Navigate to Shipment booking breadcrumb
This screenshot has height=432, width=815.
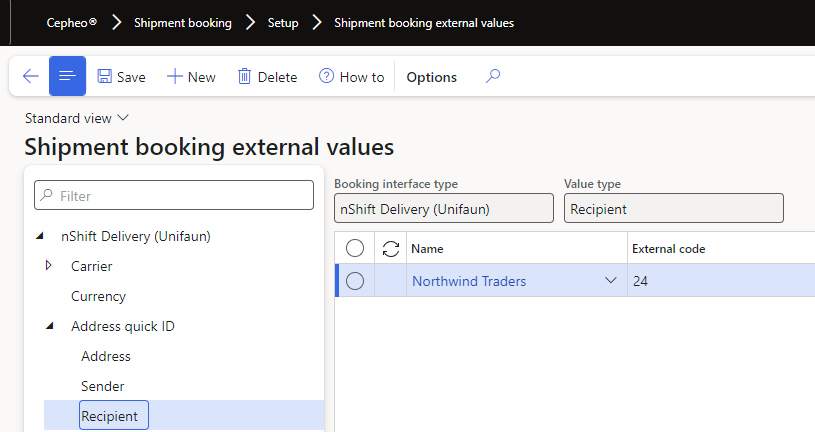click(x=183, y=22)
